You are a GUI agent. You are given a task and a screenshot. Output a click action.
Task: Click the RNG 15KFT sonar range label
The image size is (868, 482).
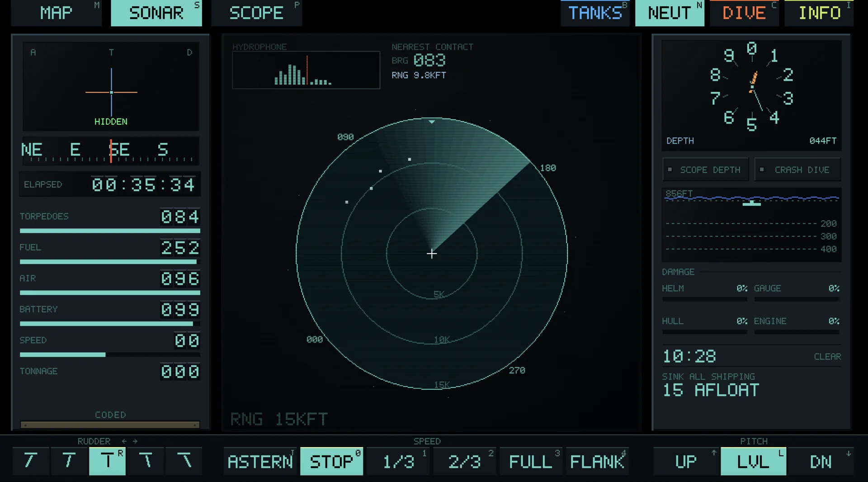[x=279, y=419]
